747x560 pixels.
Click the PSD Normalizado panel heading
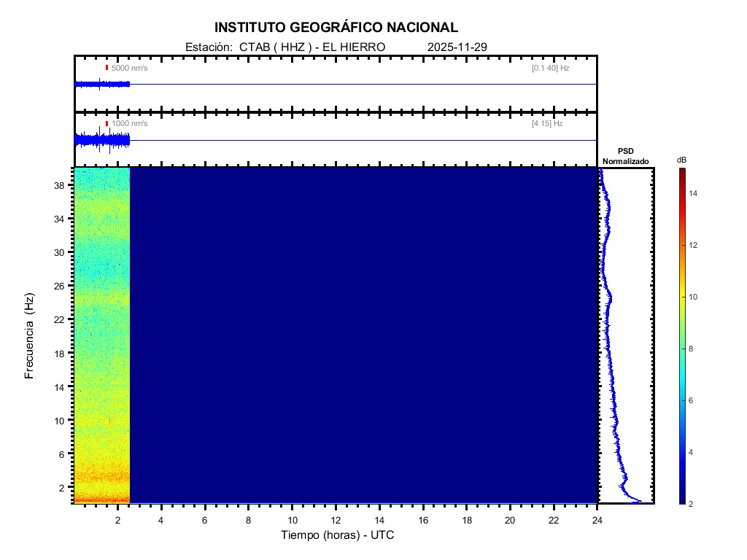coord(625,156)
